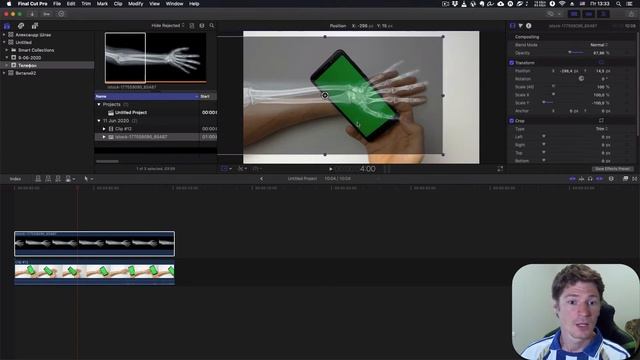
Task: Open Blend Mode Normal dropdown
Action: 599,44
